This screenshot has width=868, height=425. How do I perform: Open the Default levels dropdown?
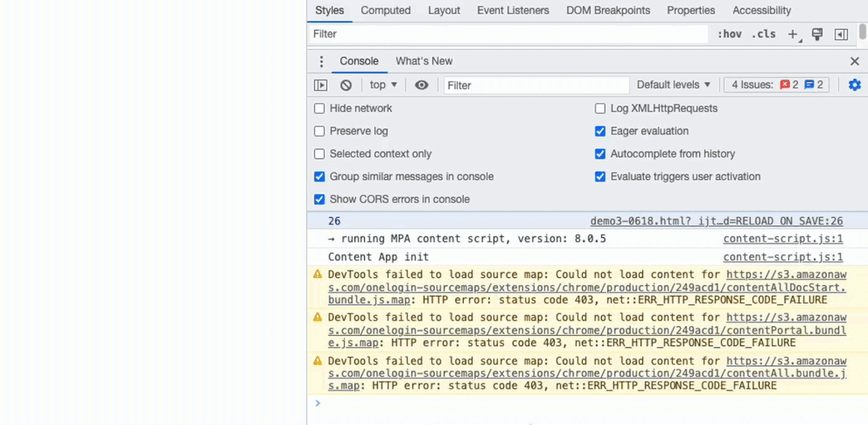pyautogui.click(x=674, y=84)
